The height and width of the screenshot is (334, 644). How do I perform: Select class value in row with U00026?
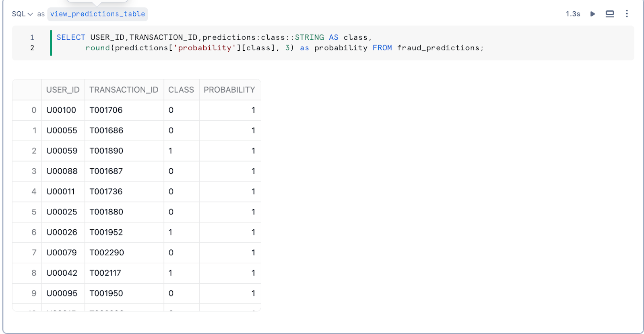coord(171,232)
